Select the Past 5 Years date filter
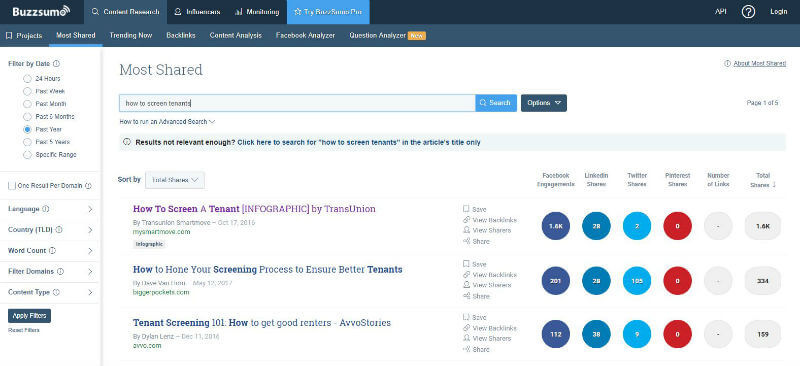The height and width of the screenshot is (366, 800). coord(28,142)
